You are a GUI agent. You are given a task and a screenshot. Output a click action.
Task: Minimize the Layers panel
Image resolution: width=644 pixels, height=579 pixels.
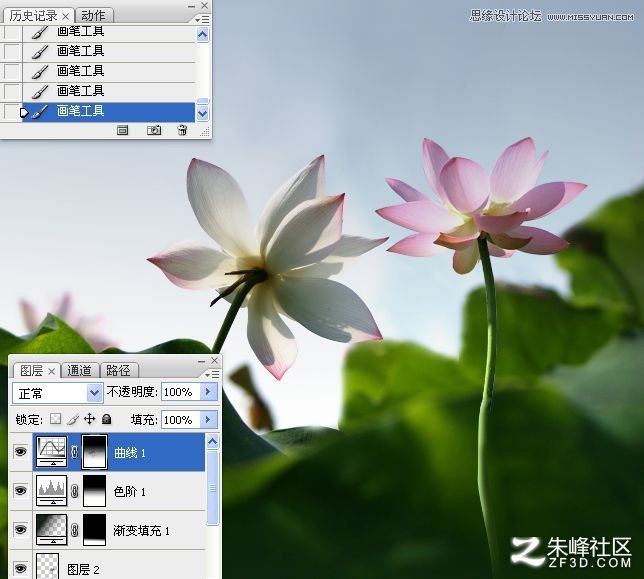[201, 361]
